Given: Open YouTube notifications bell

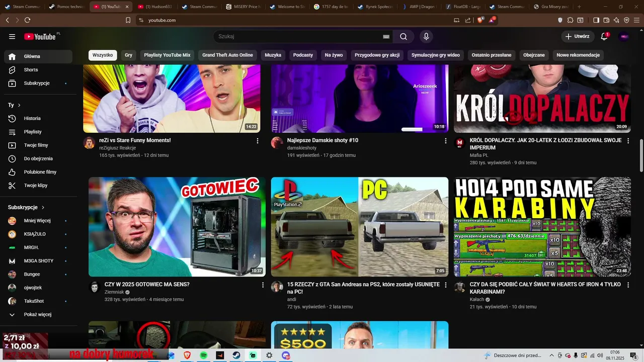Looking at the screenshot, I should [x=605, y=37].
